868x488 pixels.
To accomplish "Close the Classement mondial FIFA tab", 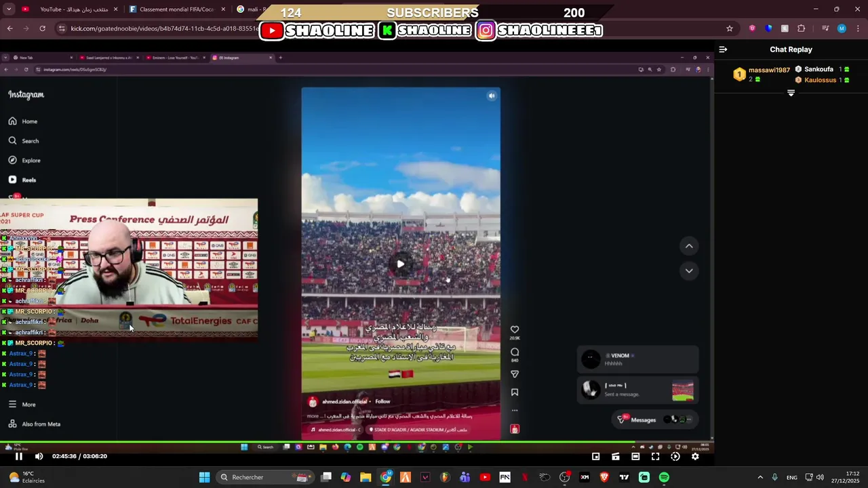I will tap(223, 9).
